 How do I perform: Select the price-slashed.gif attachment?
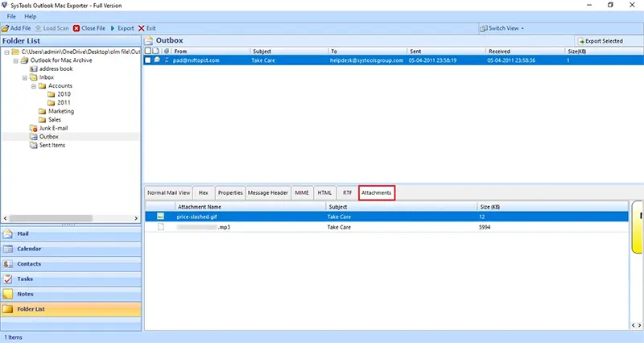pos(386,217)
